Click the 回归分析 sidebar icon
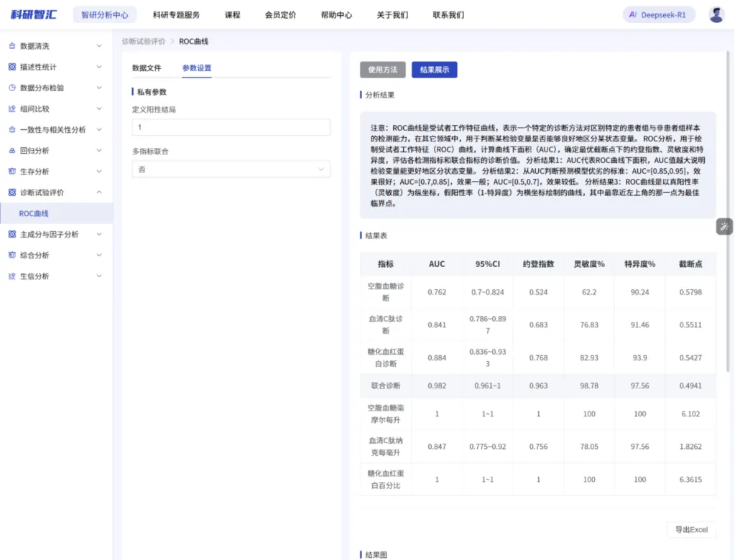This screenshot has width=735, height=560. pyautogui.click(x=12, y=151)
